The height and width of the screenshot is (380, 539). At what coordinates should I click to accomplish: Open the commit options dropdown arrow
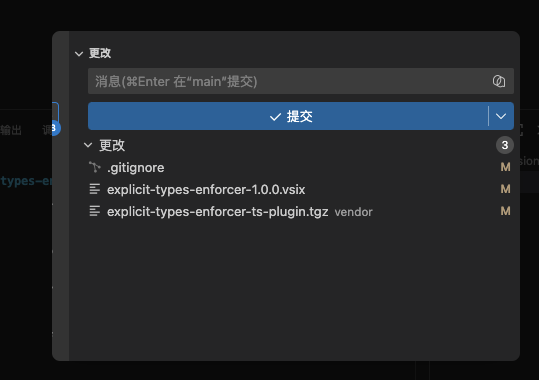tap(501, 116)
